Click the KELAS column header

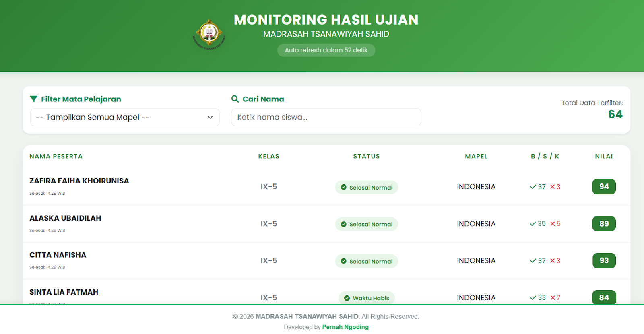(269, 156)
